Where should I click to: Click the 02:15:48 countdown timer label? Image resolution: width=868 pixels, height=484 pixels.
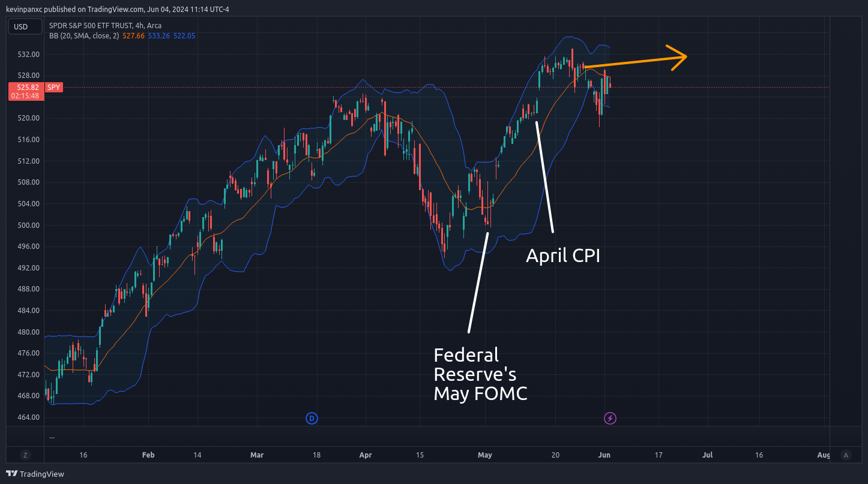tap(25, 96)
